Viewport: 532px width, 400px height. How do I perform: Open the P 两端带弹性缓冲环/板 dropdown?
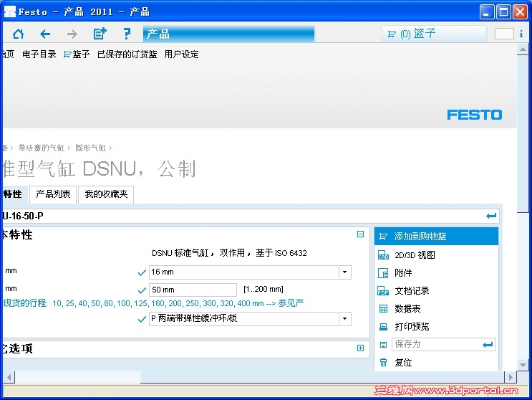pos(251,319)
